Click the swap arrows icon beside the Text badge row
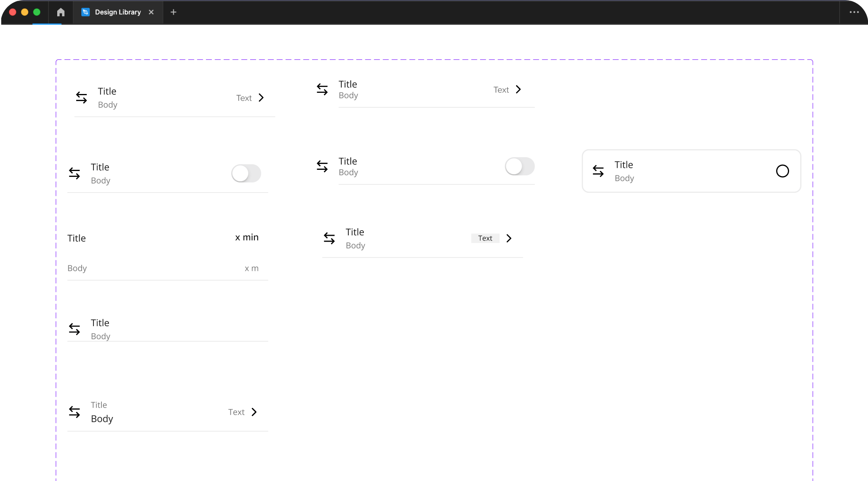 [x=329, y=238]
